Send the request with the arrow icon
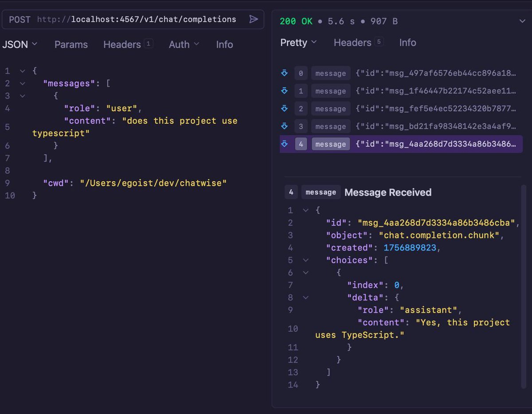Image resolution: width=532 pixels, height=414 pixels. [x=253, y=19]
